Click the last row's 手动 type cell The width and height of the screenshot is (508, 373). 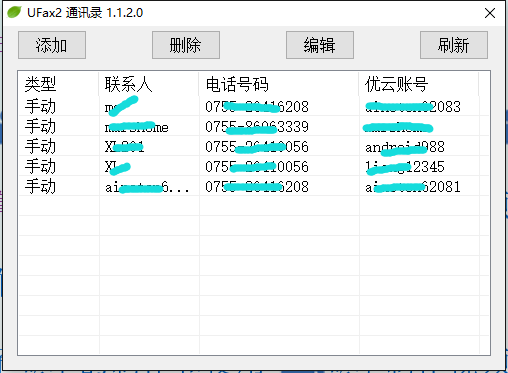40,186
